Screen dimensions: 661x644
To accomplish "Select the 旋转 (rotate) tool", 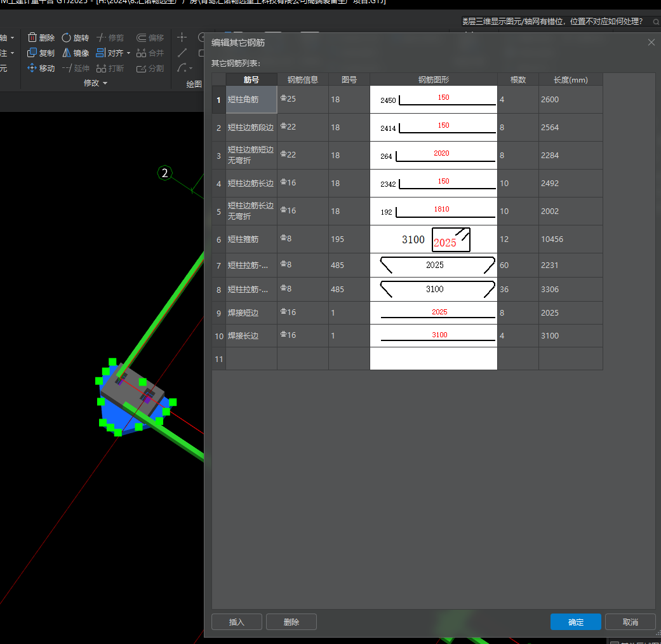I will pos(75,38).
